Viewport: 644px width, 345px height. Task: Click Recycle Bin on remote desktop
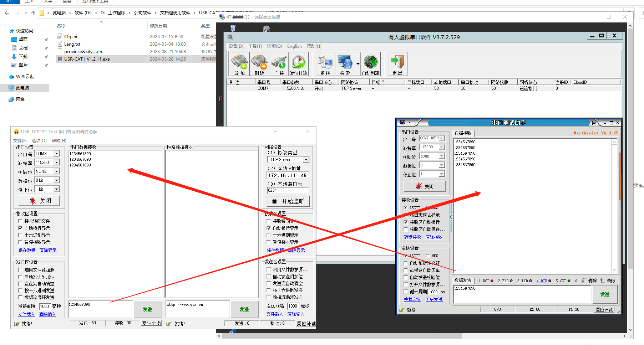tap(233, 28)
